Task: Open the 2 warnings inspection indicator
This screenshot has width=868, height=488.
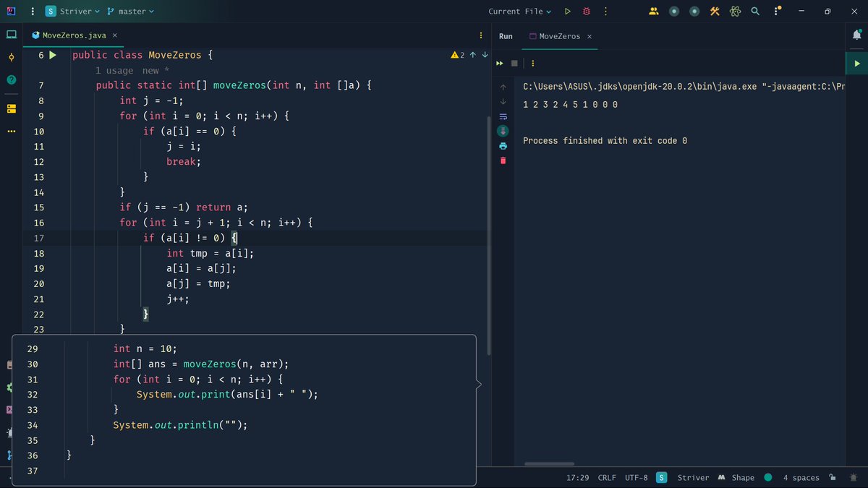Action: click(457, 55)
